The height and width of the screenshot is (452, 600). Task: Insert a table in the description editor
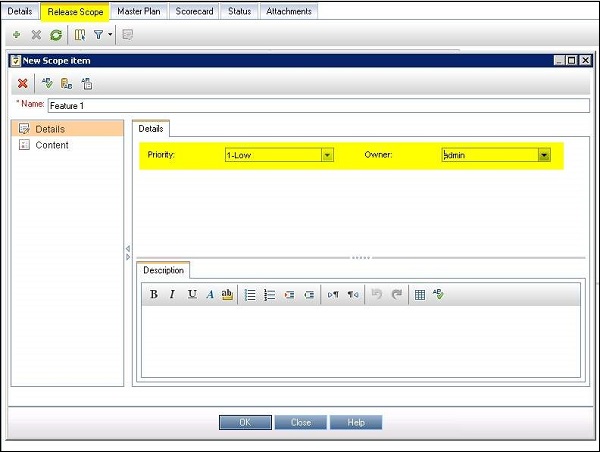pyautogui.click(x=420, y=295)
